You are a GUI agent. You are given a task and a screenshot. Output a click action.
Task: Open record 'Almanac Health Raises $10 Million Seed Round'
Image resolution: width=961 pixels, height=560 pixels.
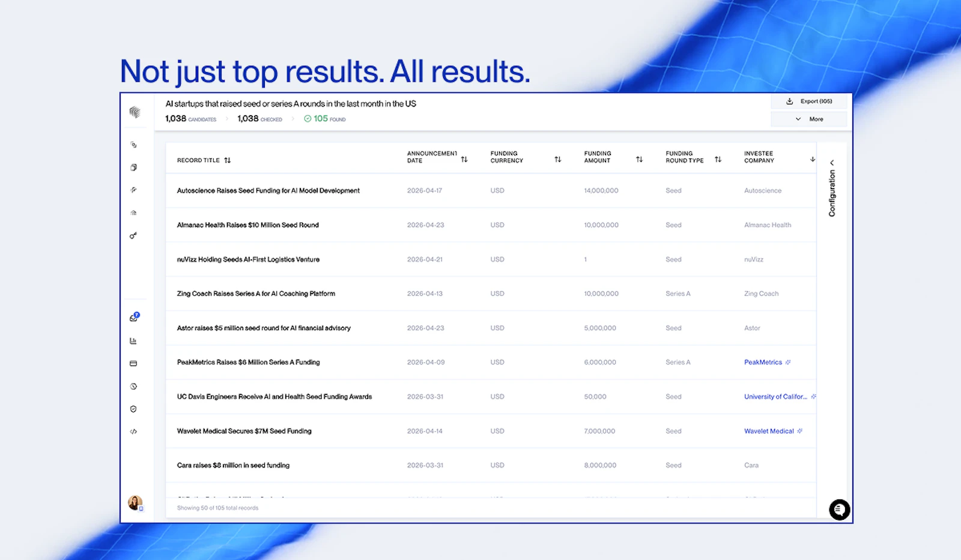247,225
